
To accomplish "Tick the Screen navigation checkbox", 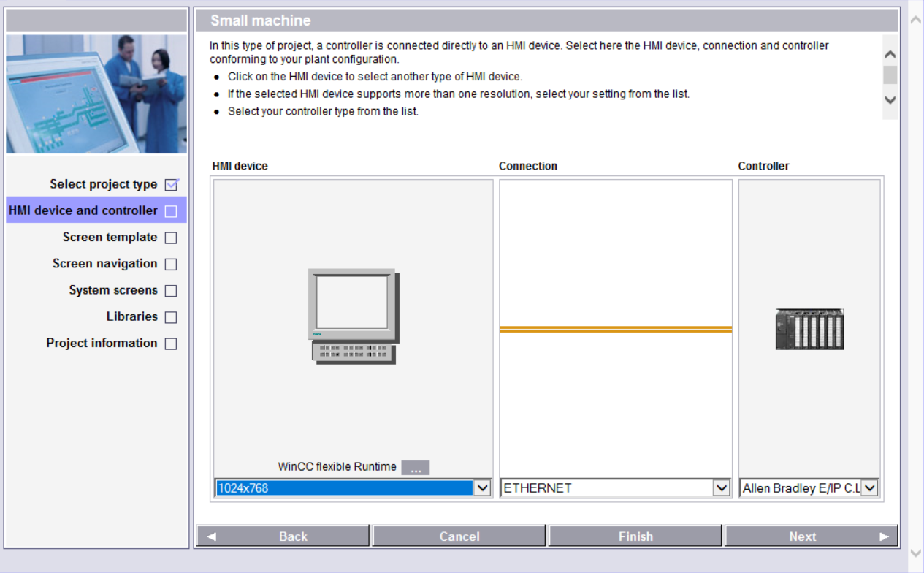I will coord(171,264).
